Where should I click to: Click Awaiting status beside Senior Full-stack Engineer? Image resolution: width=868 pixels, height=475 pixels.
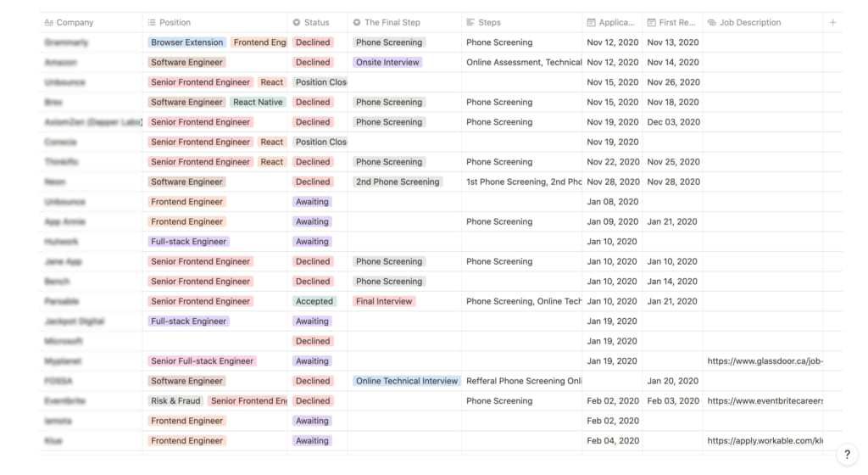pyautogui.click(x=312, y=361)
